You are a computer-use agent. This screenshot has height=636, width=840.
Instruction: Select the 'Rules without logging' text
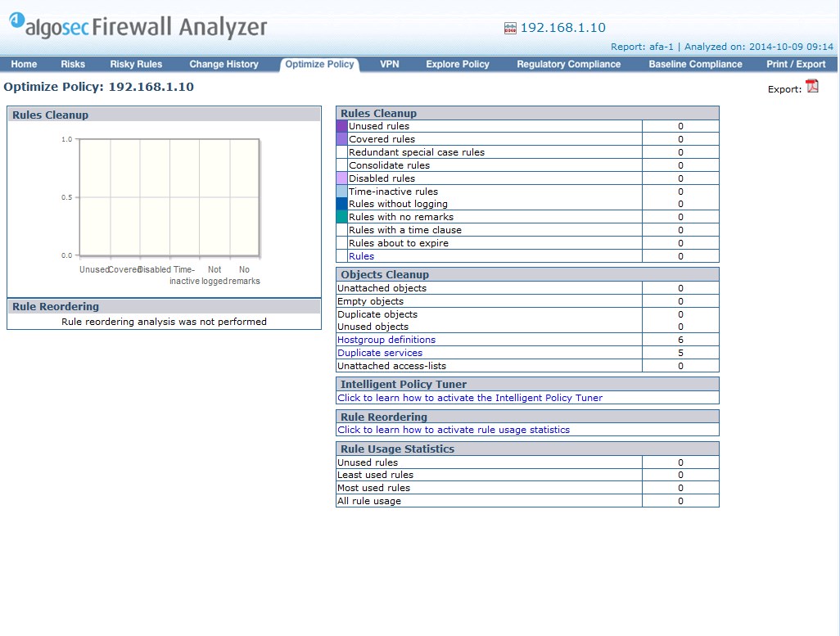coord(398,204)
